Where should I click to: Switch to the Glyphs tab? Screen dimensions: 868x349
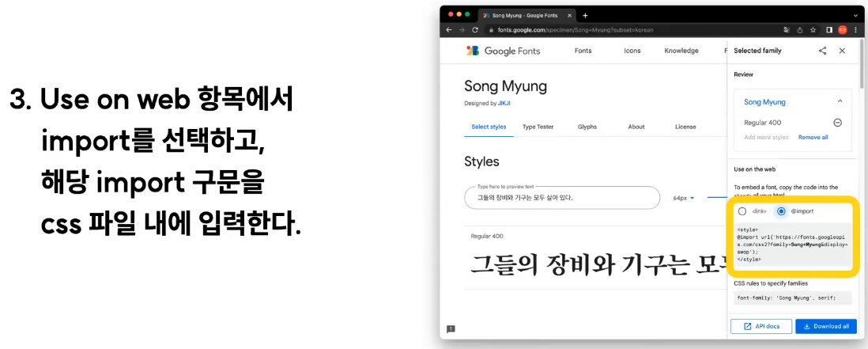click(x=587, y=127)
